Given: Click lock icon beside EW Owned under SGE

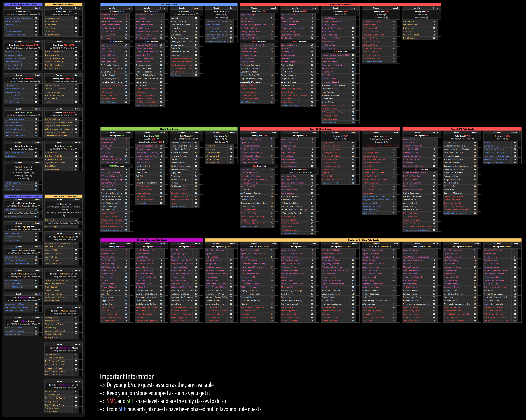Looking at the screenshot, I should 227,142.
